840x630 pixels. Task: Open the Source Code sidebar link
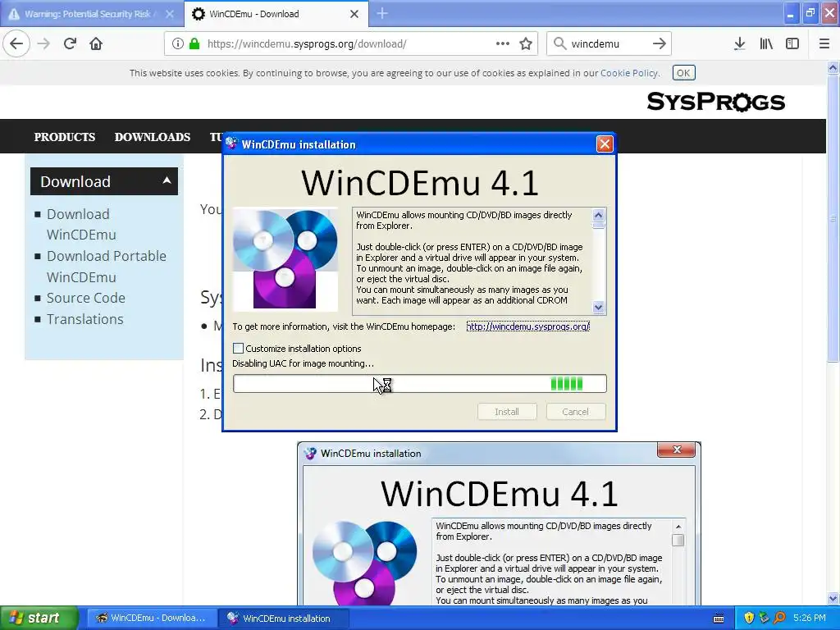85,298
